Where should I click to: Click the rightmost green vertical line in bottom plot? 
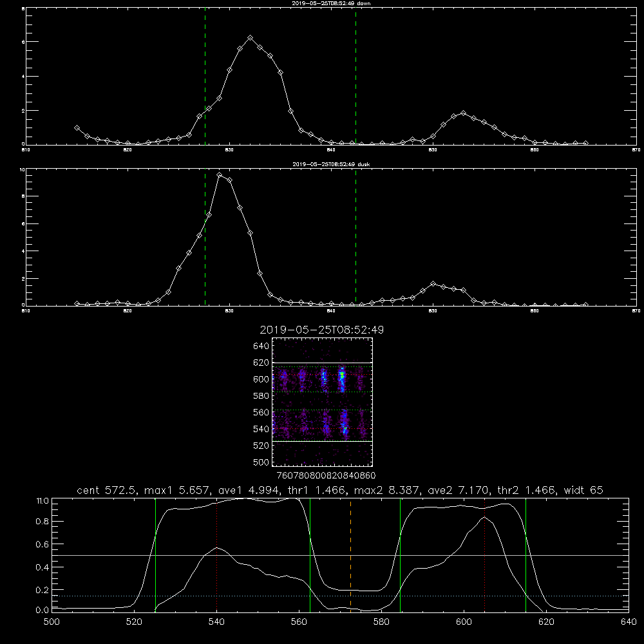[526, 554]
